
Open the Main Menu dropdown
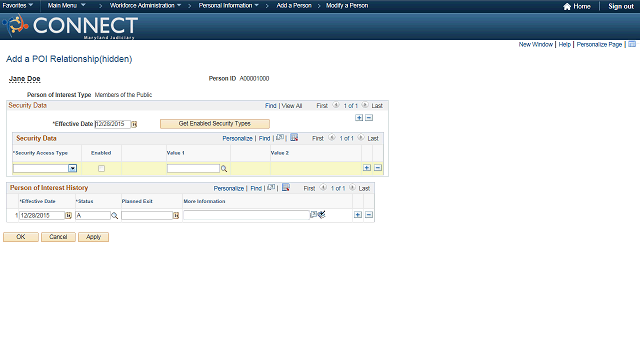(x=67, y=5)
